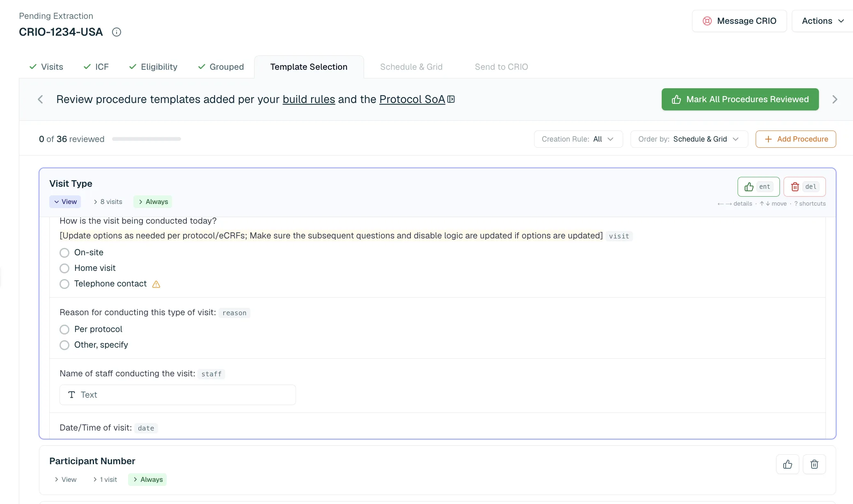Switch to the Visits tab
This screenshot has width=853, height=504.
pyautogui.click(x=46, y=67)
